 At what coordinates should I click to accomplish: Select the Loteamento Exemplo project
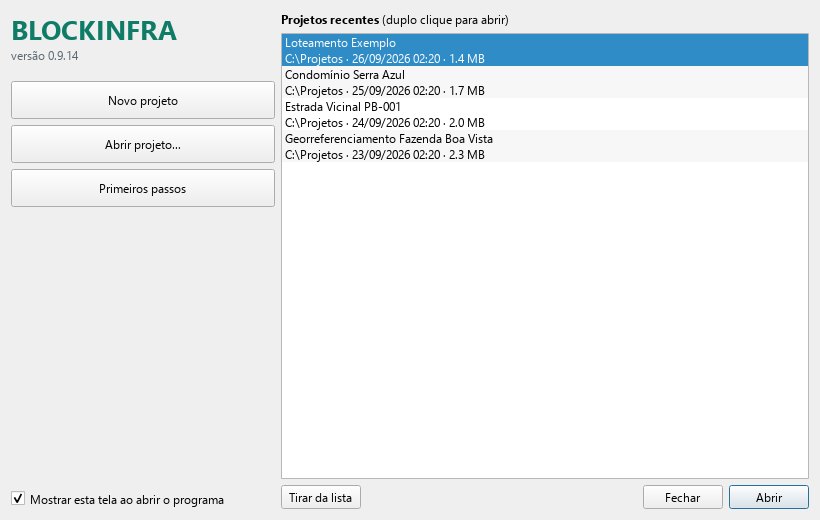[x=544, y=50]
